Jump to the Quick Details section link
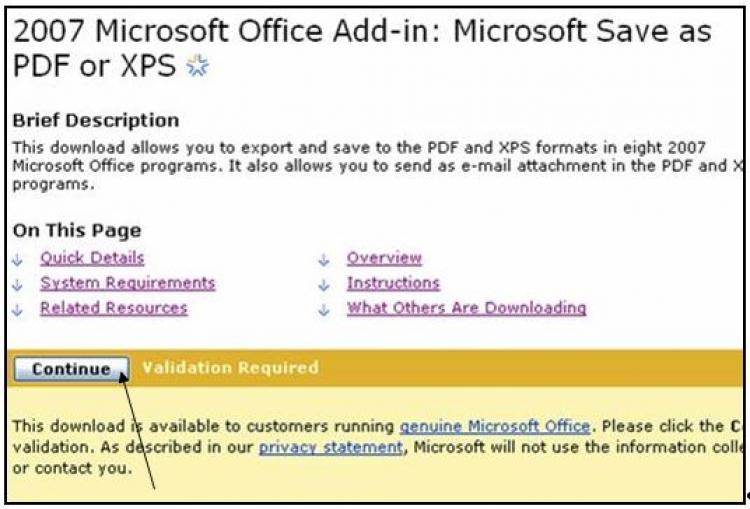 pyautogui.click(x=92, y=258)
